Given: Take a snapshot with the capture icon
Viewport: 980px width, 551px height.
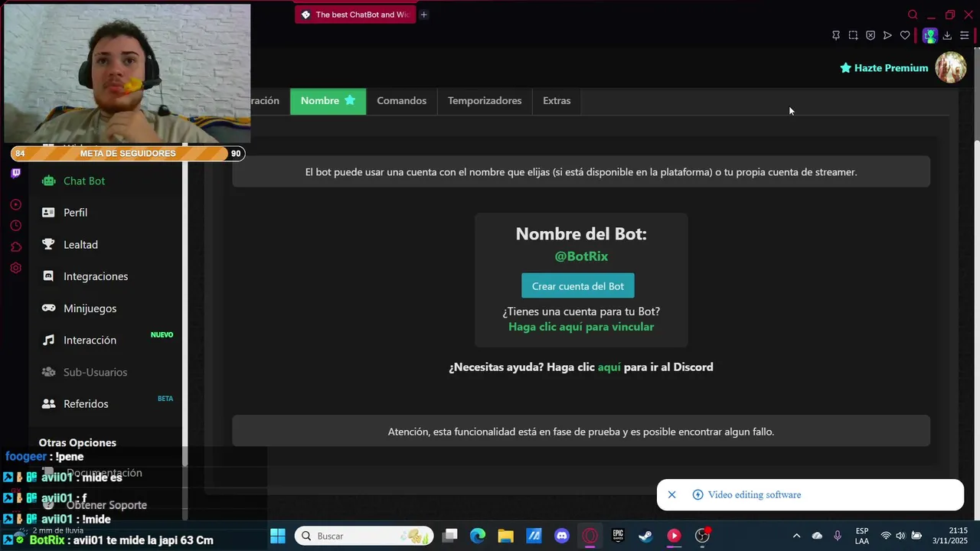Looking at the screenshot, I should pos(853,35).
